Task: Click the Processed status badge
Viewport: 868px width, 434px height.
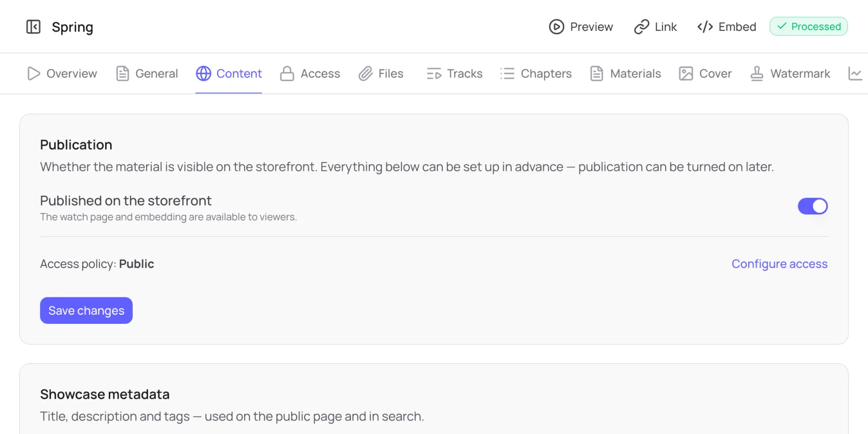Action: click(x=808, y=27)
